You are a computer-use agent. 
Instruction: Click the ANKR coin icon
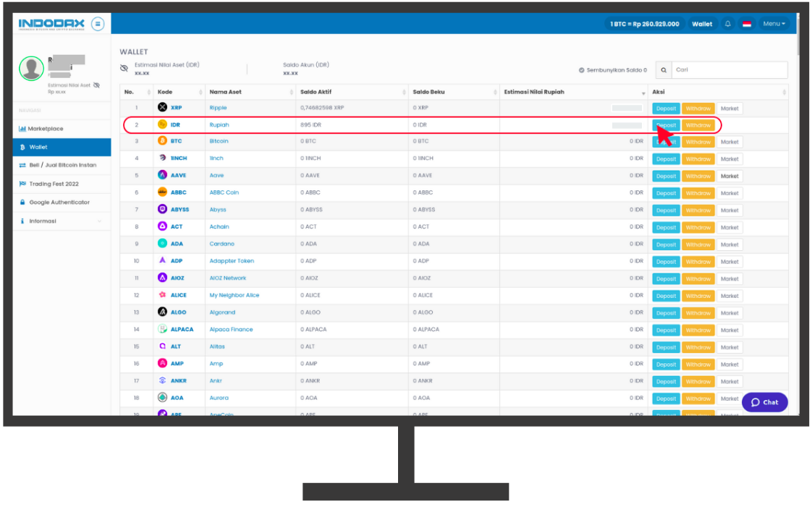(x=162, y=380)
